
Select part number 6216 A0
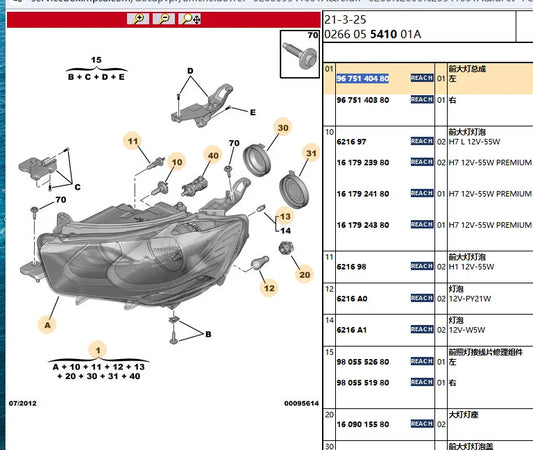click(352, 299)
